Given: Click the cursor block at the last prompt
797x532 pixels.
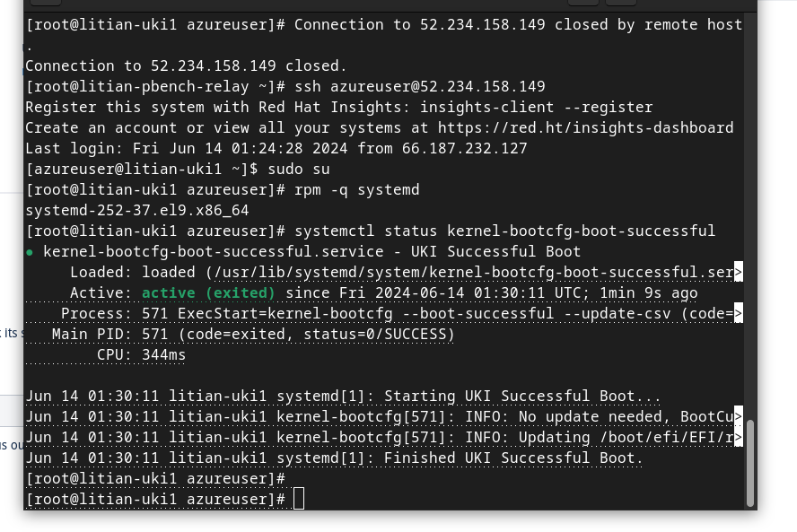Looking at the screenshot, I should coord(299,499).
